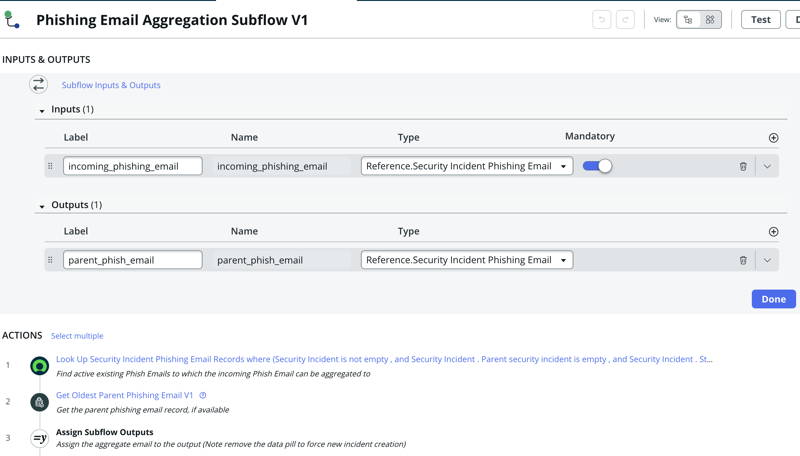Screen dimensions: 800x456
Task: Open Type dropdown for incoming_phishing_email input
Action: (467, 166)
